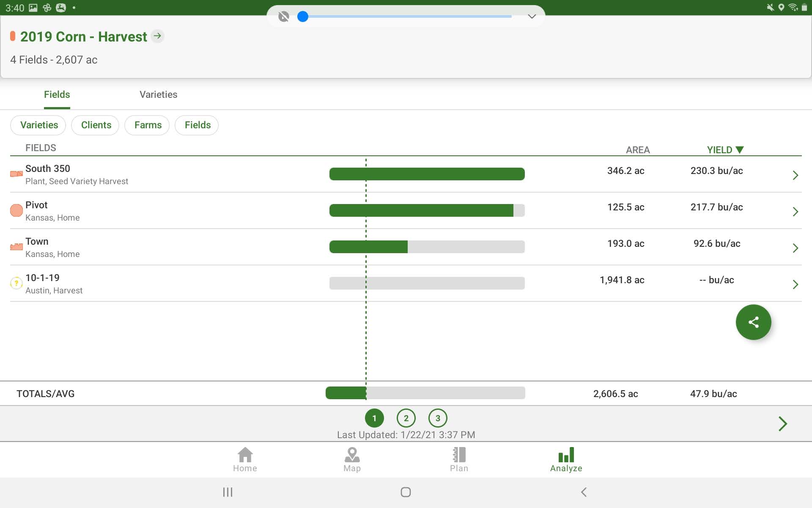Tap the 2,606.5 ac total area

pos(616,394)
